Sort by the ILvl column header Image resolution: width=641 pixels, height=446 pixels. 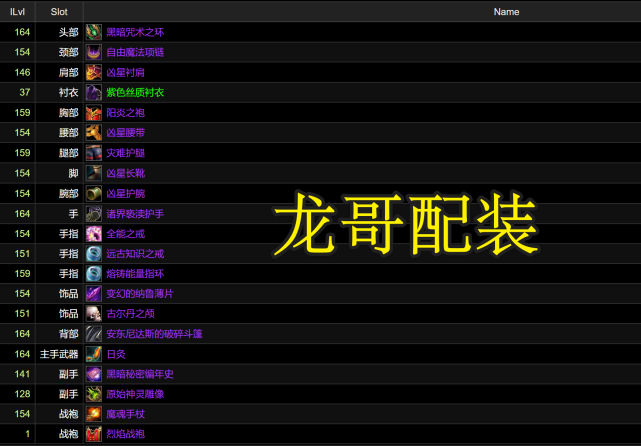pos(17,11)
